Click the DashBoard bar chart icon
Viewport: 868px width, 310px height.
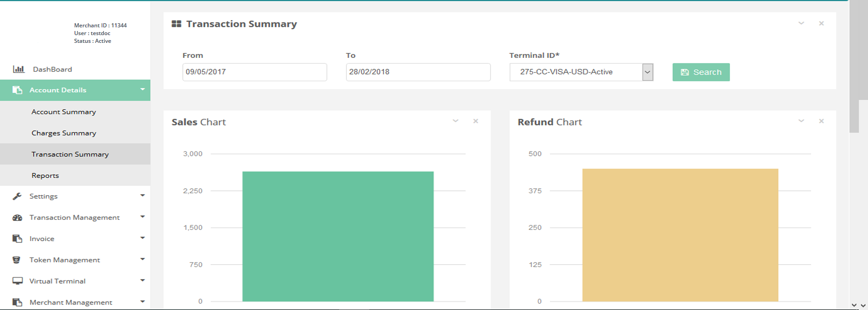click(18, 69)
